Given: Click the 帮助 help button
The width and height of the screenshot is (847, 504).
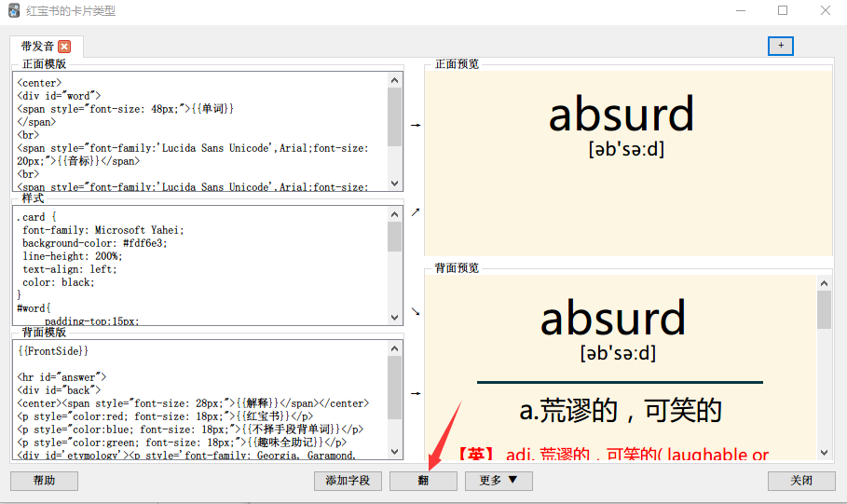Looking at the screenshot, I should (x=44, y=481).
